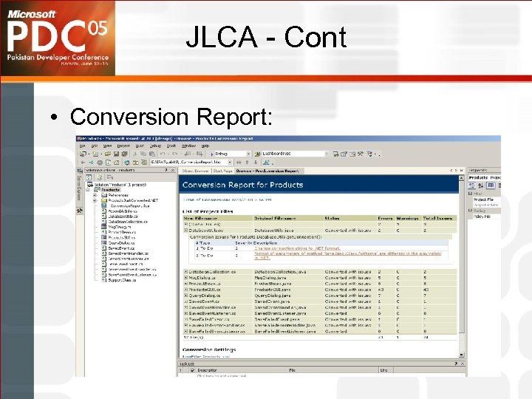Switch to the Object Browser tab
532x399 pixels.
click(195, 171)
